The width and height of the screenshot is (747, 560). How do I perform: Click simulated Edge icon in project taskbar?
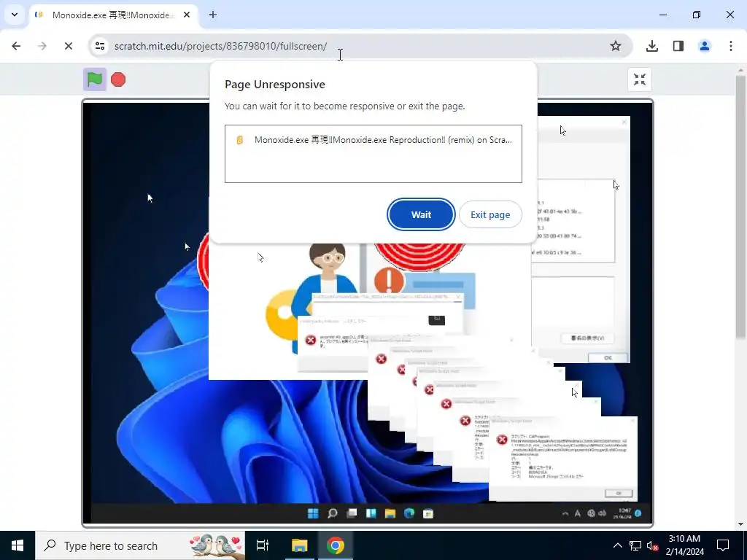pyautogui.click(x=409, y=513)
